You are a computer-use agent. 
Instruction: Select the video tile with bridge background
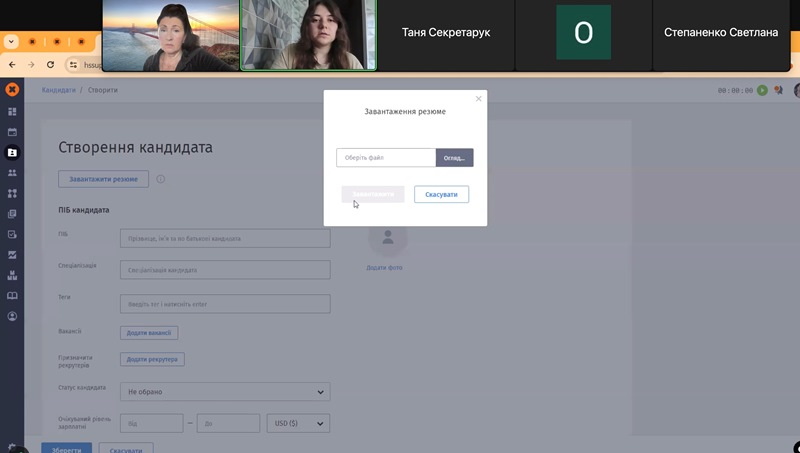coord(170,35)
